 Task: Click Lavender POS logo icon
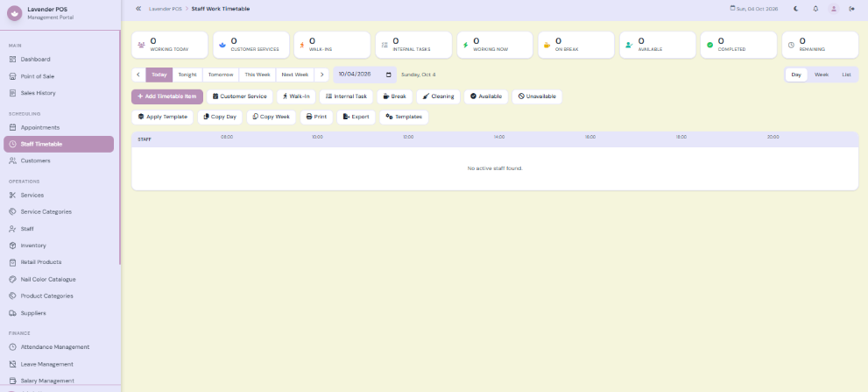[x=15, y=13]
